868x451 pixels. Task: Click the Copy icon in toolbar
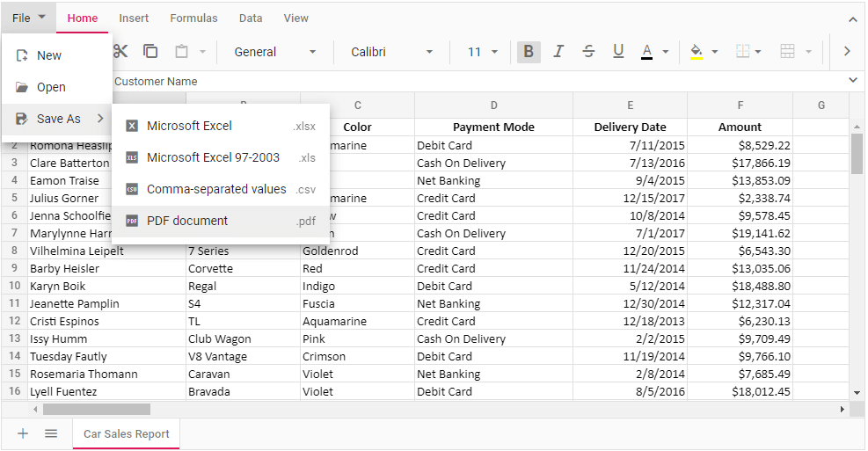pyautogui.click(x=150, y=52)
